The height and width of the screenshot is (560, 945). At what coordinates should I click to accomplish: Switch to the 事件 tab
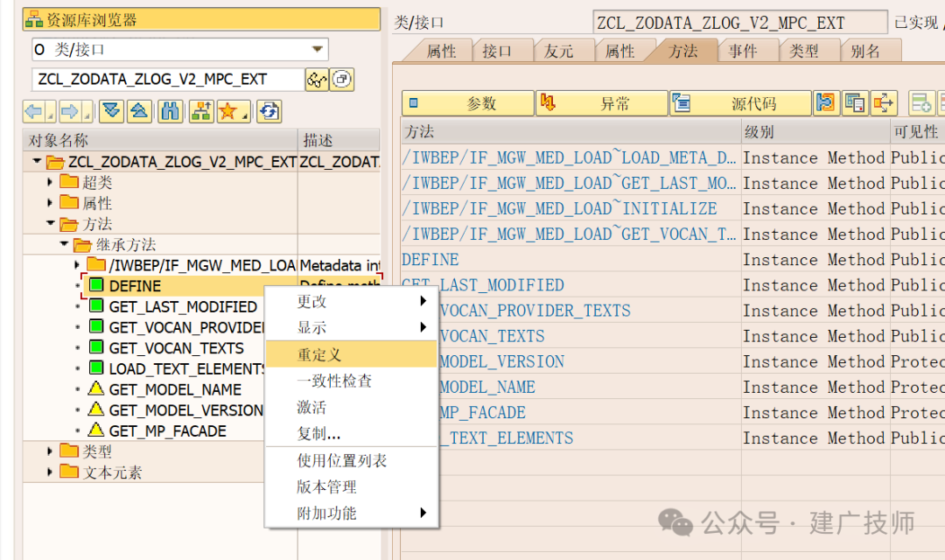pos(743,52)
